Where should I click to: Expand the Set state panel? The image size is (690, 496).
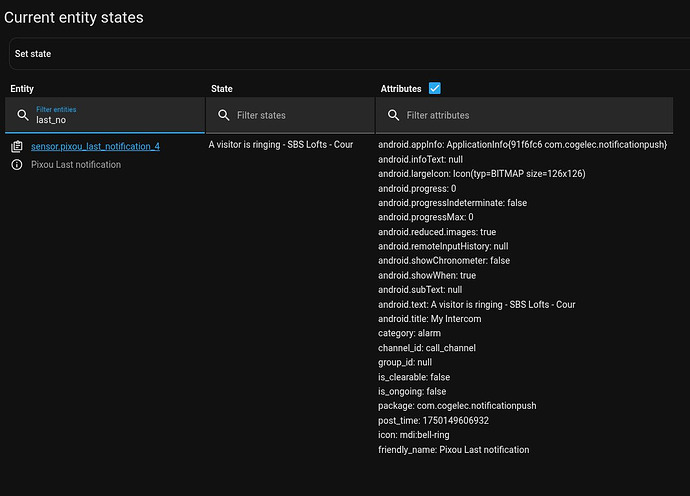pos(349,54)
